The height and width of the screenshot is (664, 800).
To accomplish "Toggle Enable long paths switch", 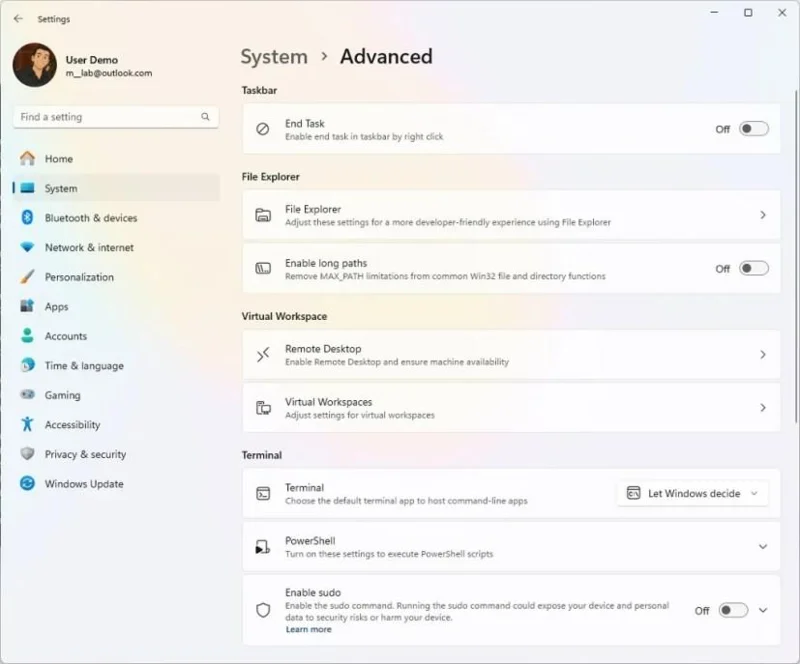I will pyautogui.click(x=754, y=268).
